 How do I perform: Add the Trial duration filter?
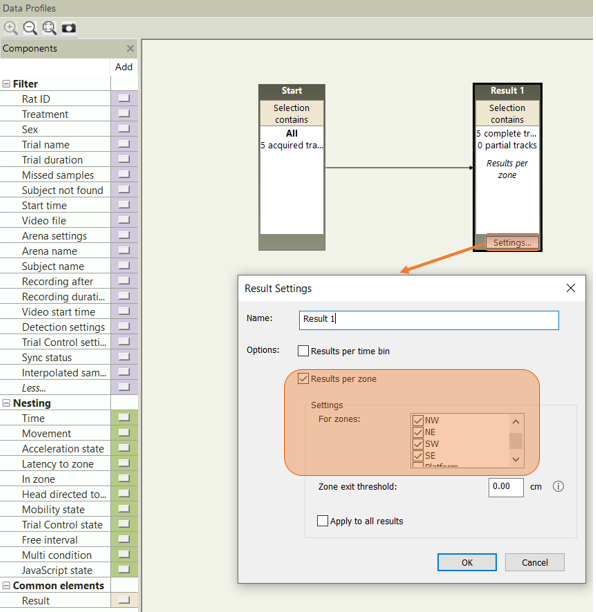[x=124, y=159]
